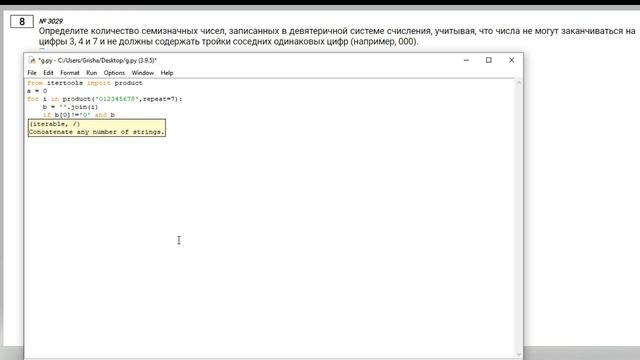Click the scrollbar up arrow in editor
Viewport: 640px width, 360px height.
(x=519, y=82)
